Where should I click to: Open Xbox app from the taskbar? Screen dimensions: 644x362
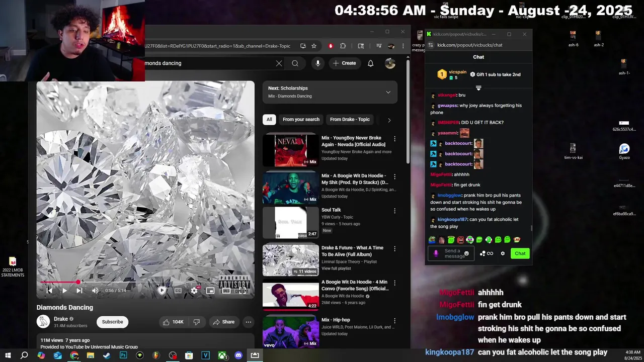click(222, 355)
